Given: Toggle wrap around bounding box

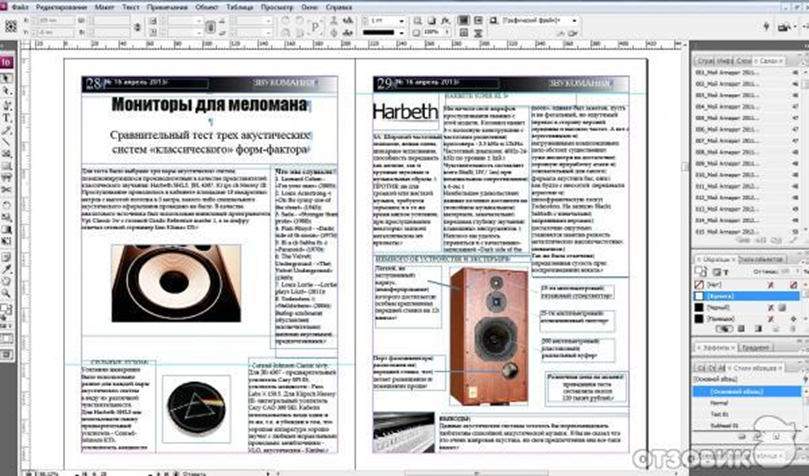Looking at the screenshot, I should pos(478,21).
